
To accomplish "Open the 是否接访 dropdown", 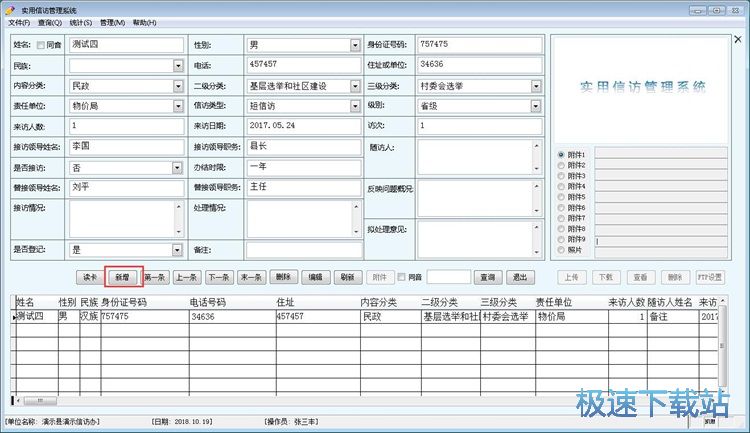I will point(177,168).
